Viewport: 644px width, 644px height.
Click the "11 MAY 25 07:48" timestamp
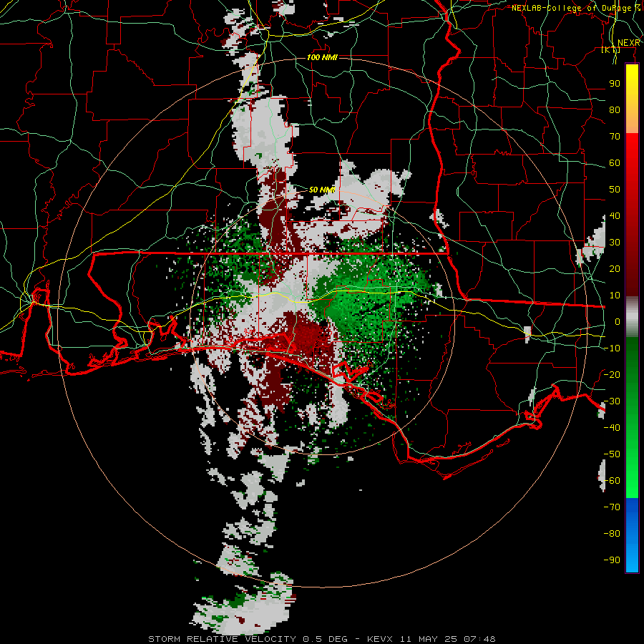tap(448, 639)
